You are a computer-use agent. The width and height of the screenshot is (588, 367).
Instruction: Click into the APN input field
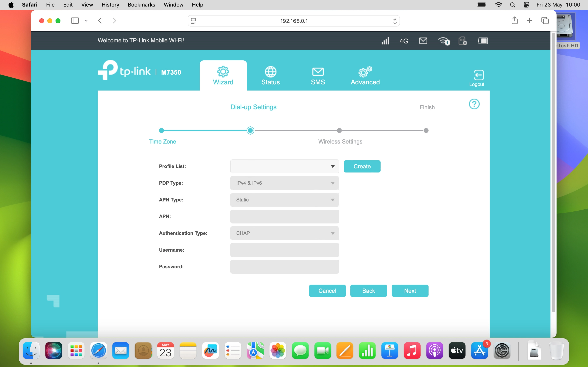point(284,217)
